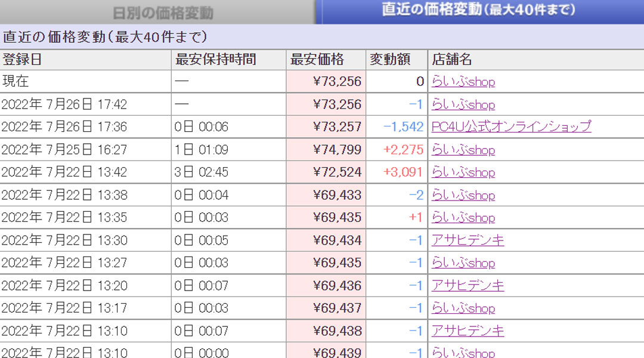Click the change amount +3,091
The height and width of the screenshot is (358, 644).
coord(403,172)
